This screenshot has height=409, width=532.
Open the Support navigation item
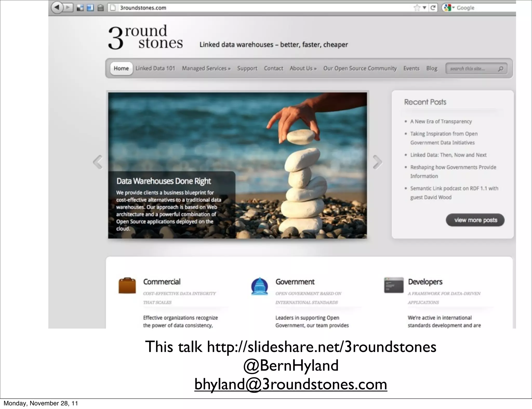[247, 68]
